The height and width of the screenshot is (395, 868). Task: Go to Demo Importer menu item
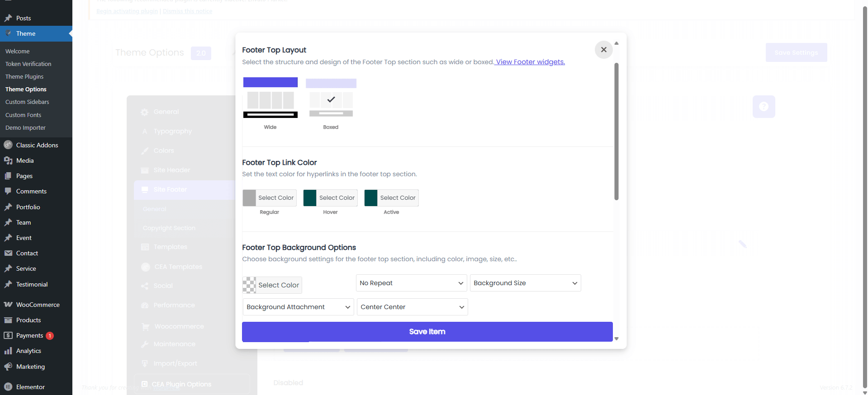[x=25, y=128]
